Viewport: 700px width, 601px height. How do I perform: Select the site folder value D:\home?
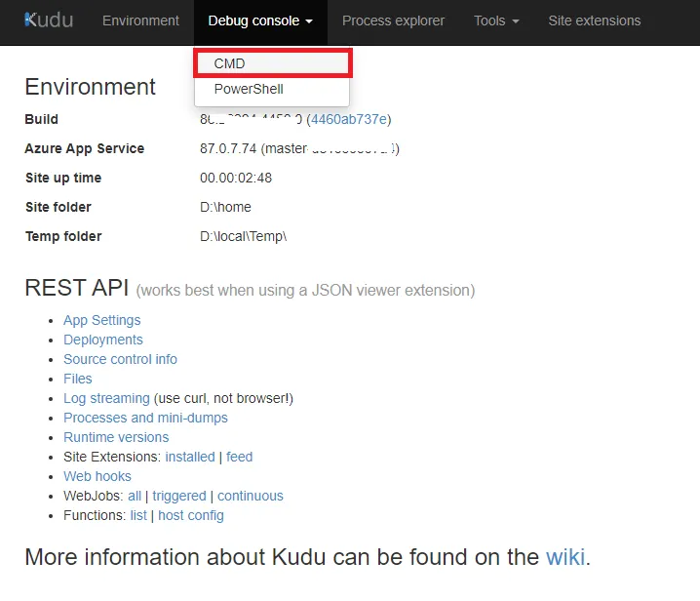click(x=225, y=207)
